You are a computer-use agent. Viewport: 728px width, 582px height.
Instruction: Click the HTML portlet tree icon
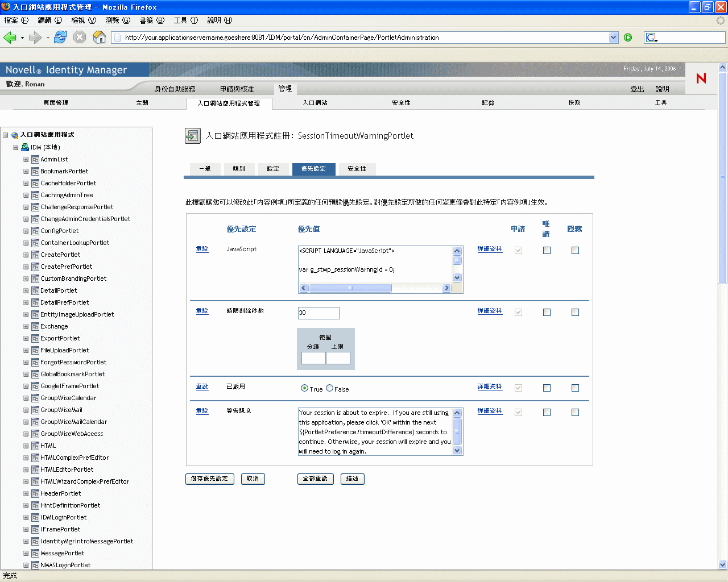click(x=35, y=446)
